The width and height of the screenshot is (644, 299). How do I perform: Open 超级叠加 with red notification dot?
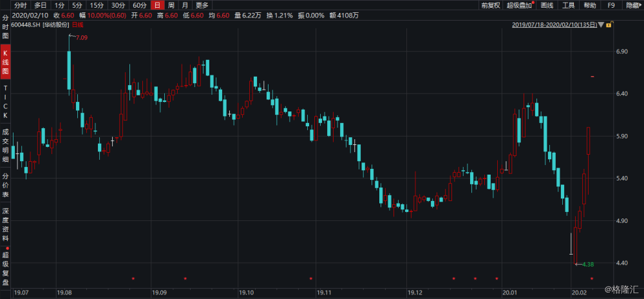point(520,5)
